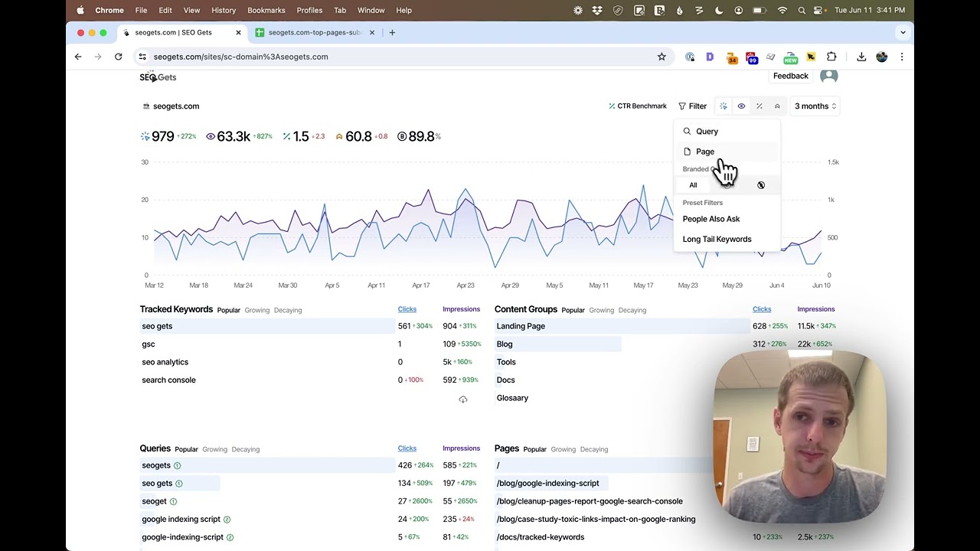980x551 pixels.
Task: Open a new browser tab
Action: coord(392,33)
